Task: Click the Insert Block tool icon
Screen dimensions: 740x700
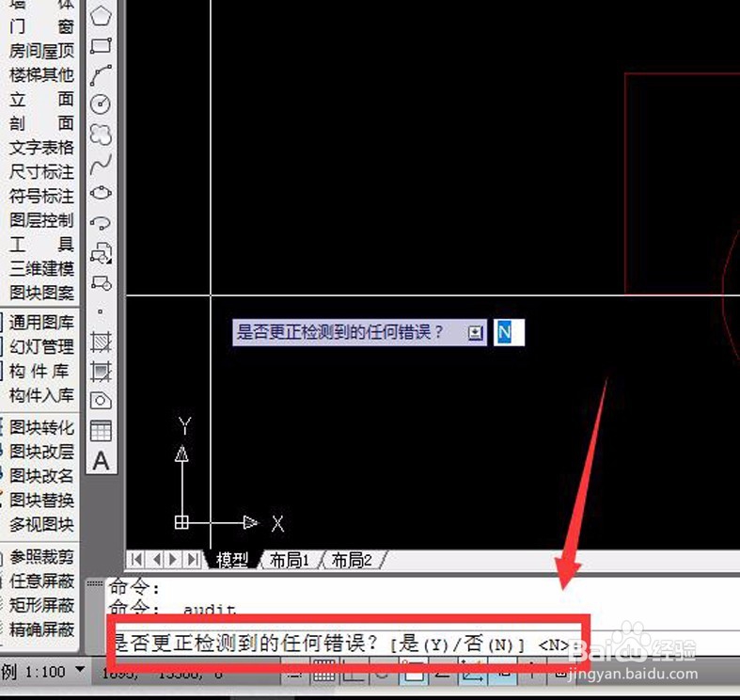Action: [x=101, y=253]
